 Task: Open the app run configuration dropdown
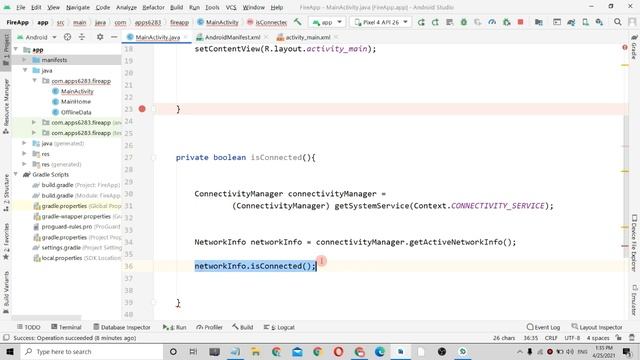(327, 22)
